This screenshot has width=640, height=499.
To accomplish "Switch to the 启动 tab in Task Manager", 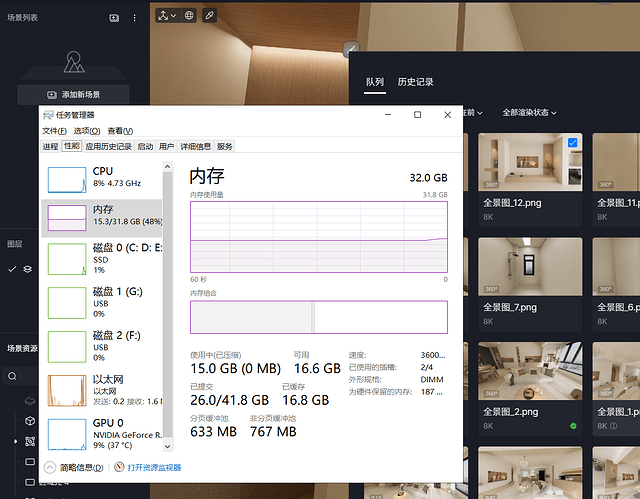I will (x=145, y=146).
